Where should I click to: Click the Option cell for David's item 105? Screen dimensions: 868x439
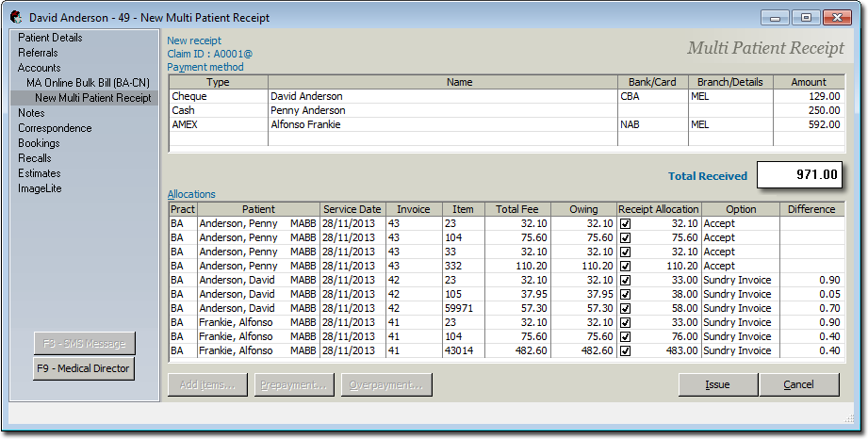click(740, 295)
